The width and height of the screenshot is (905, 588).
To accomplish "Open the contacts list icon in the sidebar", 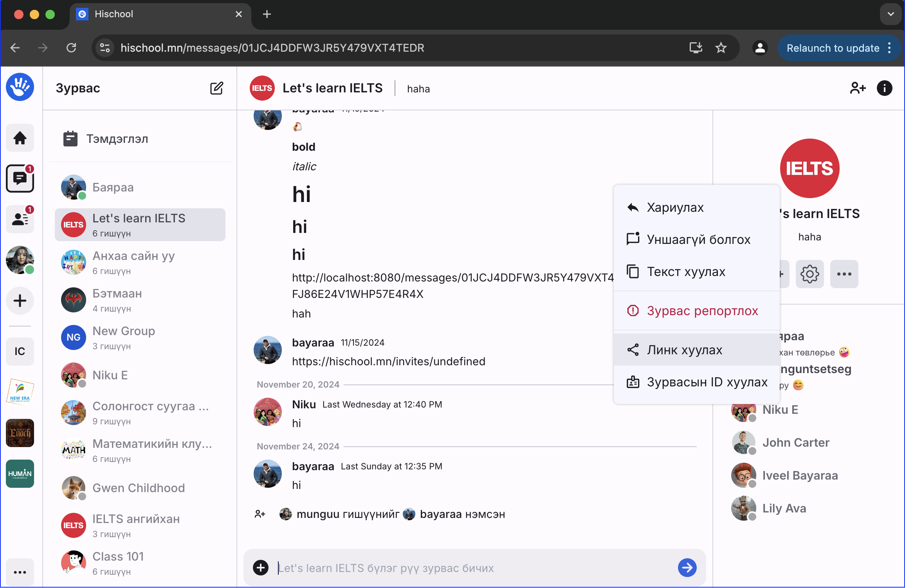I will pos(20,219).
